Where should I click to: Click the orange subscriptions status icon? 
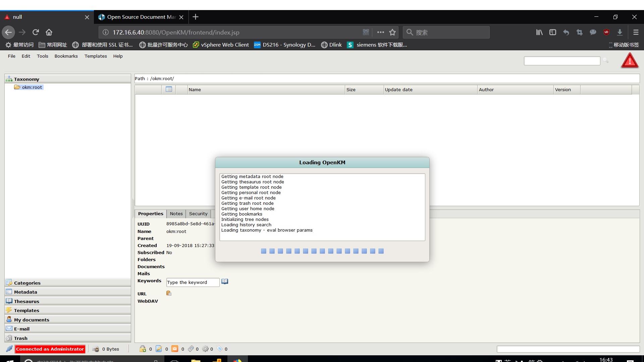pos(175,349)
